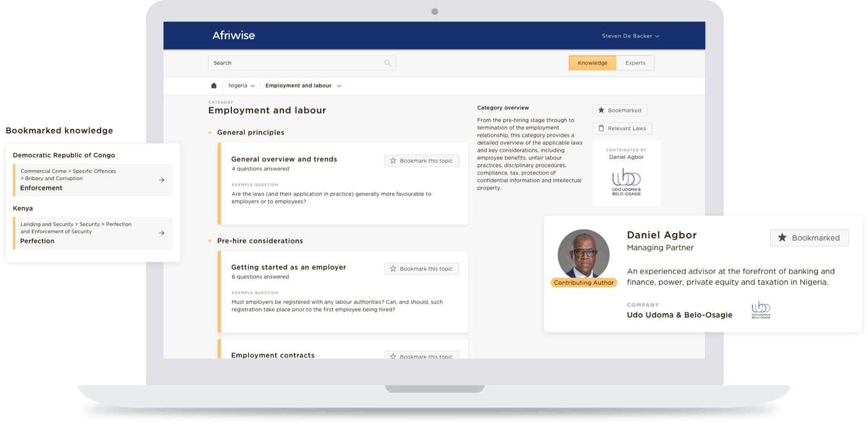Open Steven De Backer user menu
868x424 pixels.
click(630, 36)
